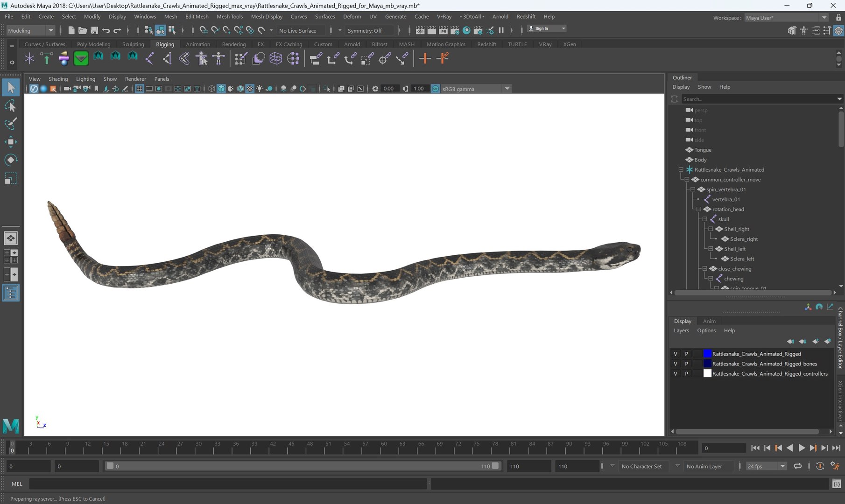Click the blue color swatch of Rattlesnake_Crawls_Animated_Rigged layer
The image size is (845, 504).
[x=707, y=354]
